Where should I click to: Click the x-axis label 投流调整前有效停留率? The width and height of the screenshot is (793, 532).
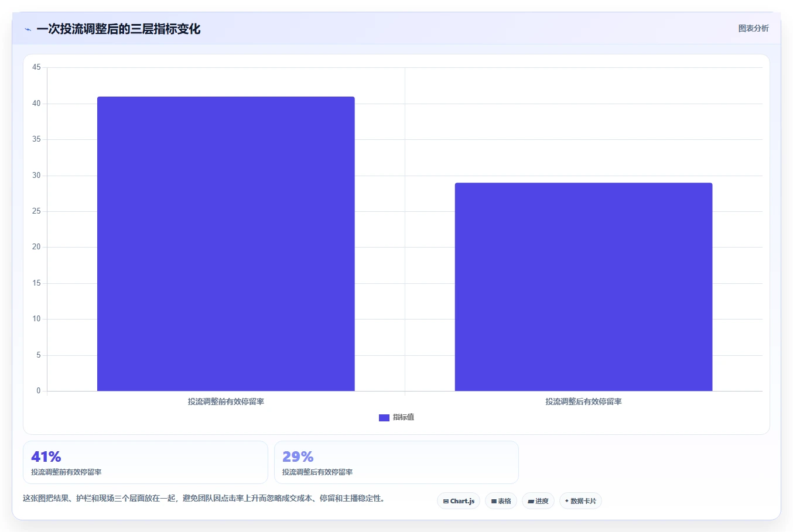[x=226, y=401]
